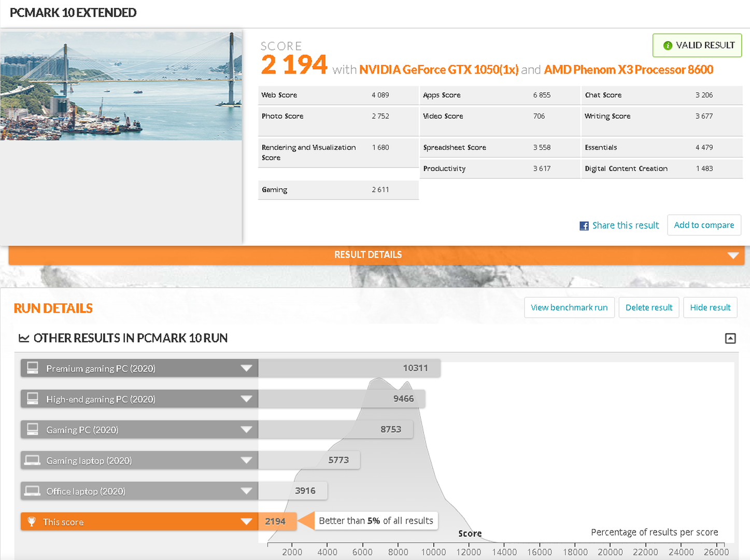The image size is (750, 560).
Task: Click the desktop icon on High-end gaming PC row
Action: point(33,399)
